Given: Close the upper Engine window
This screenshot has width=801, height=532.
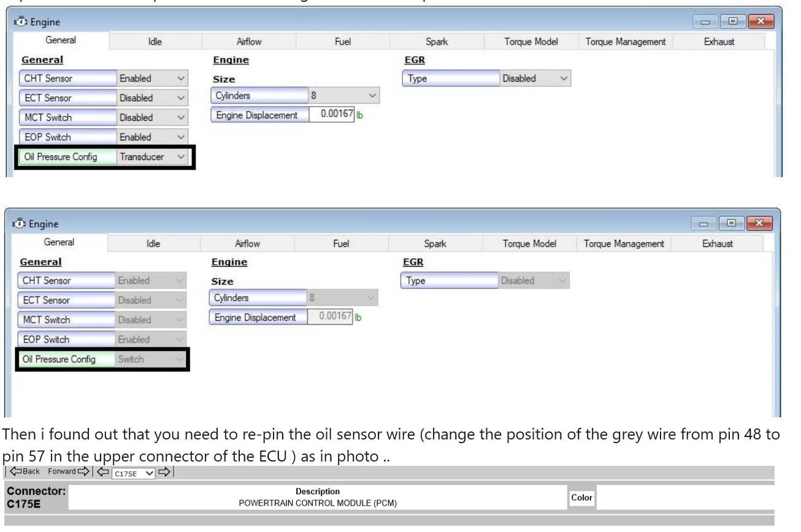Looking at the screenshot, I should (x=761, y=21).
